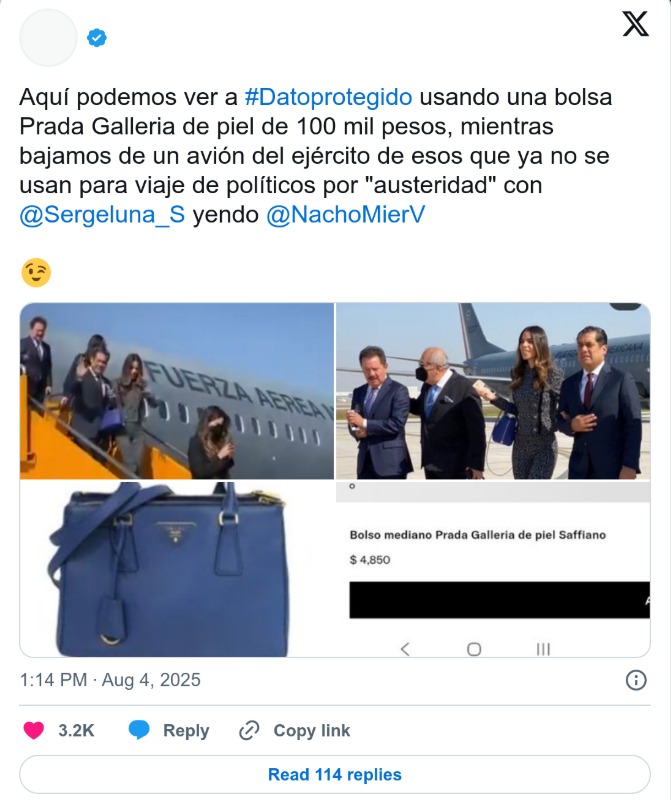Click the blue verified badge

96,38
